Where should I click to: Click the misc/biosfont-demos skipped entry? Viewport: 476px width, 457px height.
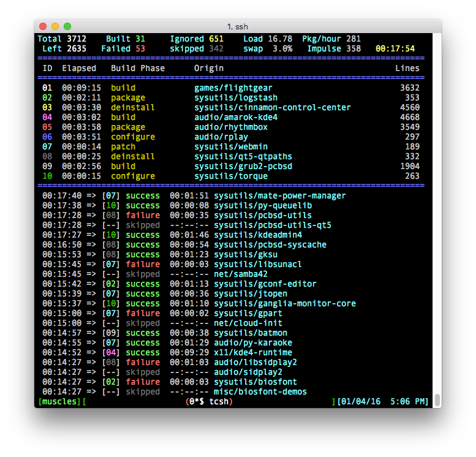click(260, 391)
